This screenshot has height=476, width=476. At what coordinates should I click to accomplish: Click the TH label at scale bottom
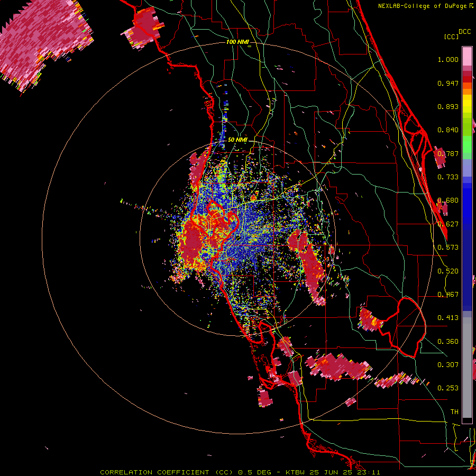point(454,412)
